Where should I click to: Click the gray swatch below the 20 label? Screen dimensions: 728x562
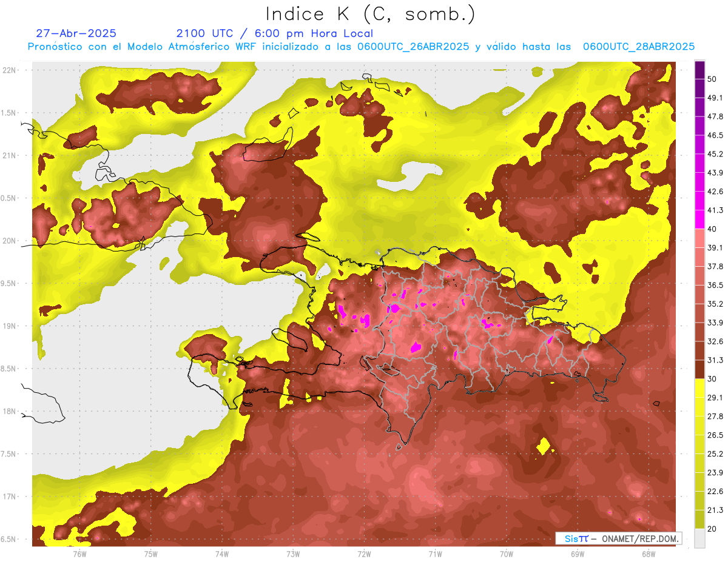699,538
